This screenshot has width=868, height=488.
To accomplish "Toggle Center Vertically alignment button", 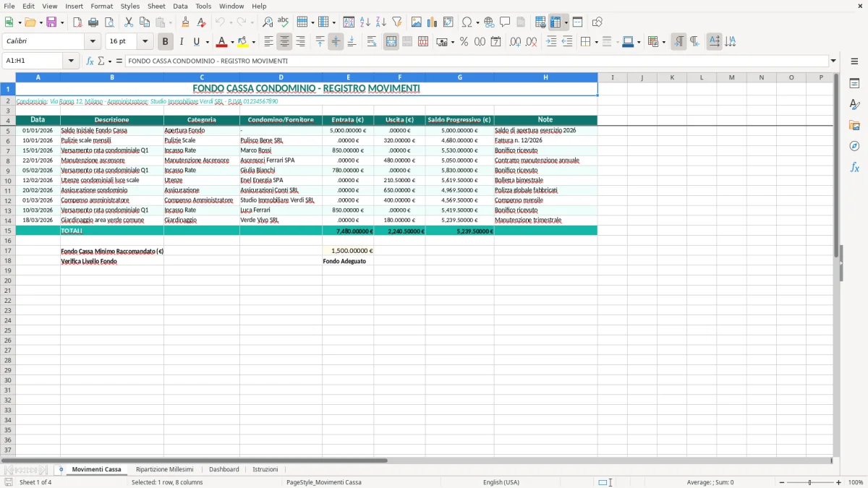I will (x=336, y=42).
